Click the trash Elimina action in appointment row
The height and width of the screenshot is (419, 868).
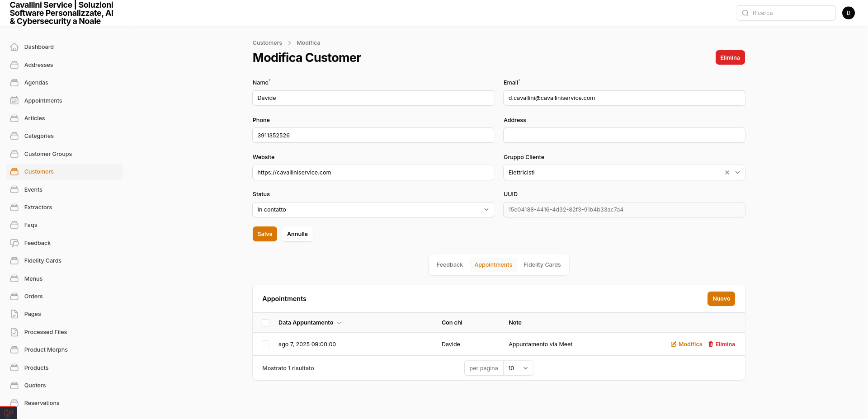[722, 344]
